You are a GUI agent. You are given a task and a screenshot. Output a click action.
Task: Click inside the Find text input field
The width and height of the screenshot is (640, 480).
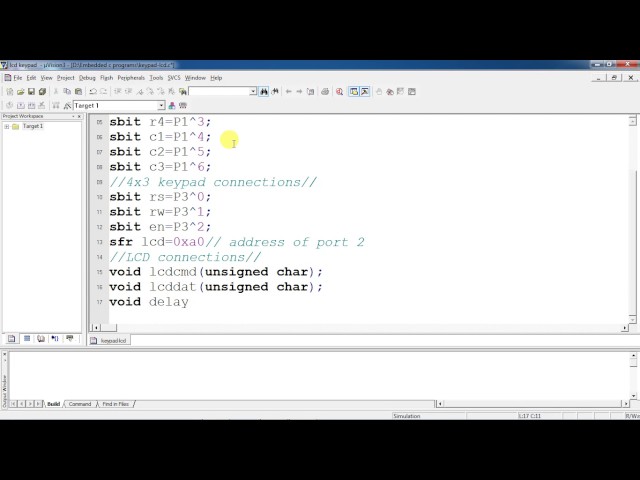pos(219,91)
